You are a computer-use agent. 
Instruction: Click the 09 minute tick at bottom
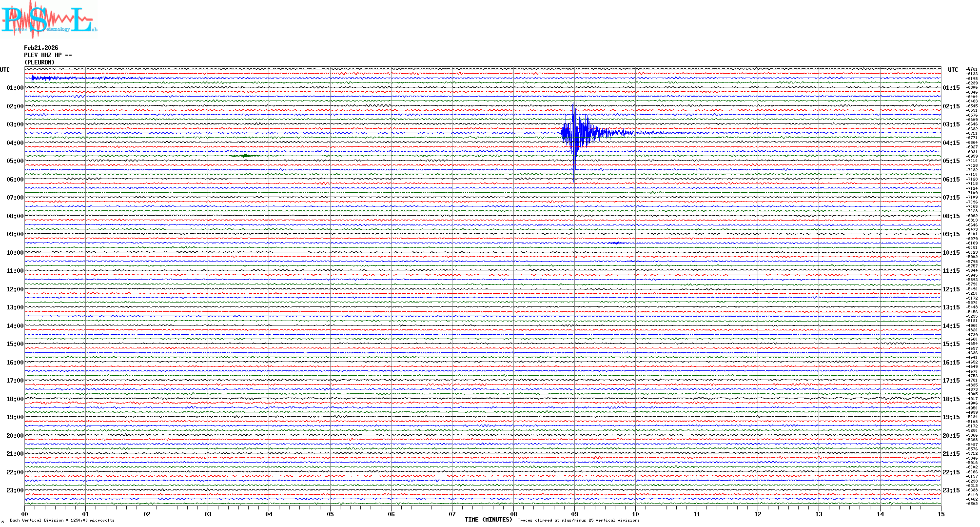click(574, 514)
